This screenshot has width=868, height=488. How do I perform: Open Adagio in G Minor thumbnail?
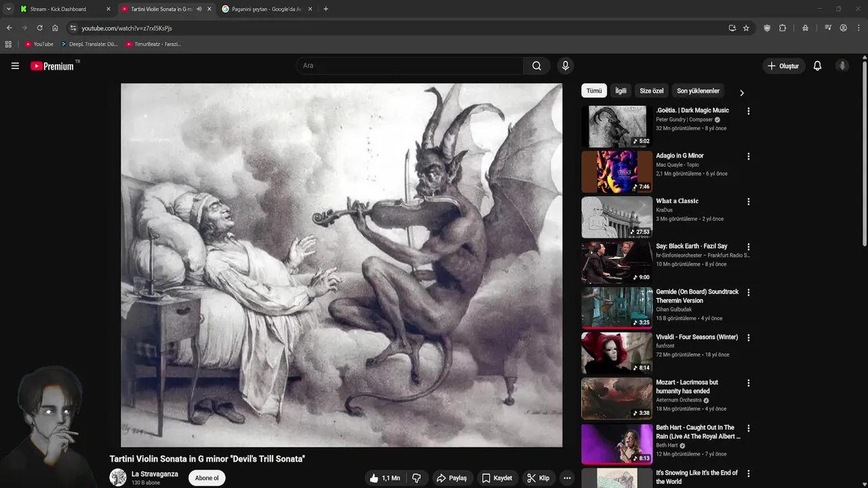point(617,171)
